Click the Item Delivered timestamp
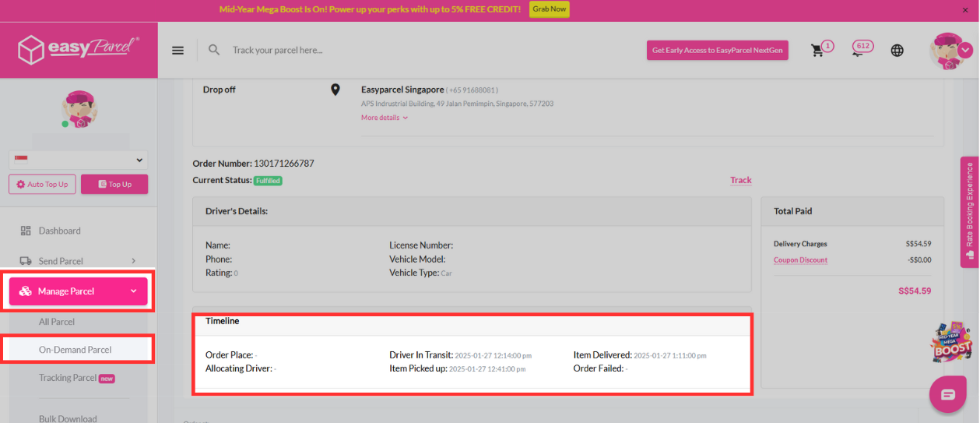The height and width of the screenshot is (423, 980). pyautogui.click(x=670, y=355)
